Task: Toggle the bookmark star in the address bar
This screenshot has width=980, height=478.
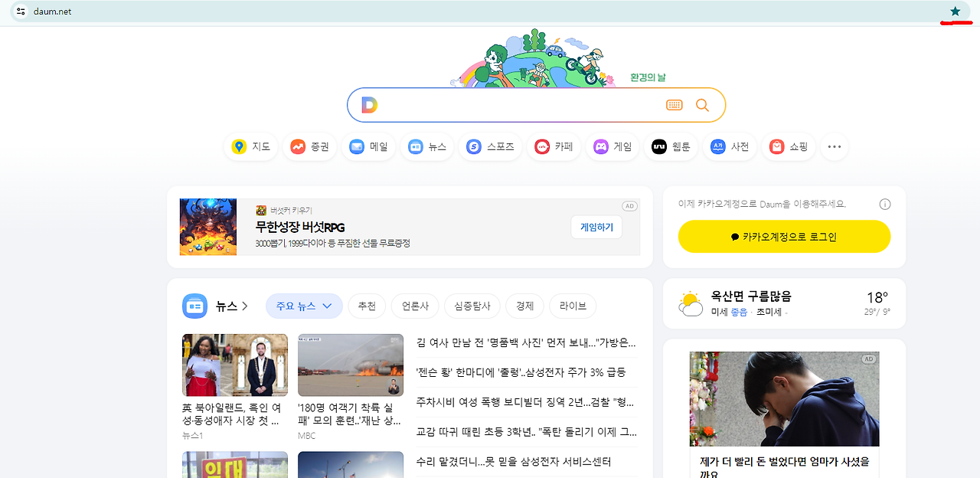Action: 955,11
